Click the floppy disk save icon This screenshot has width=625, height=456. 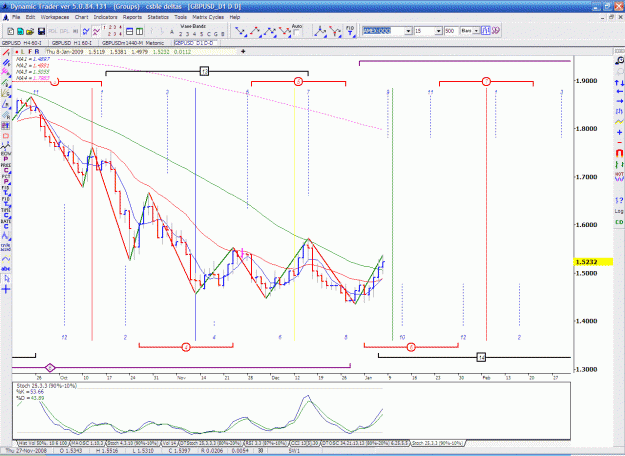(41, 31)
